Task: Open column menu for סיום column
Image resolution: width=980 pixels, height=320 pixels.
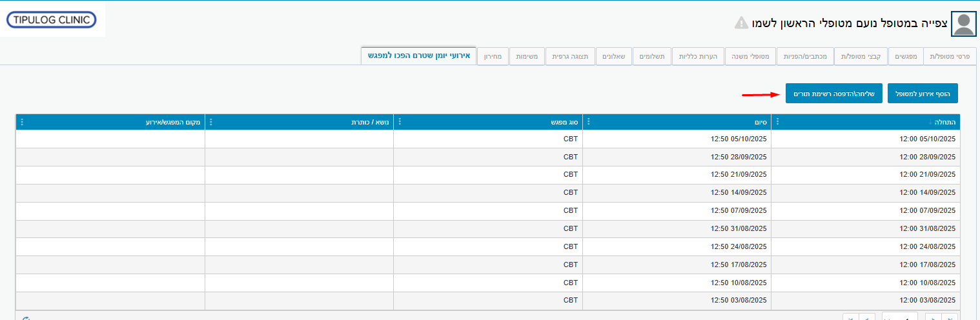Action: pyautogui.click(x=587, y=121)
